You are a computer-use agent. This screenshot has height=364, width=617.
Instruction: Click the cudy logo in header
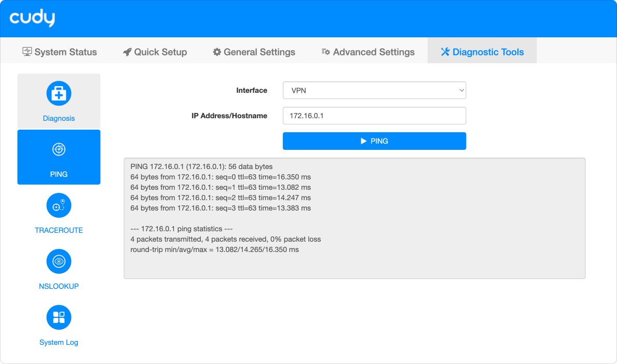(32, 19)
